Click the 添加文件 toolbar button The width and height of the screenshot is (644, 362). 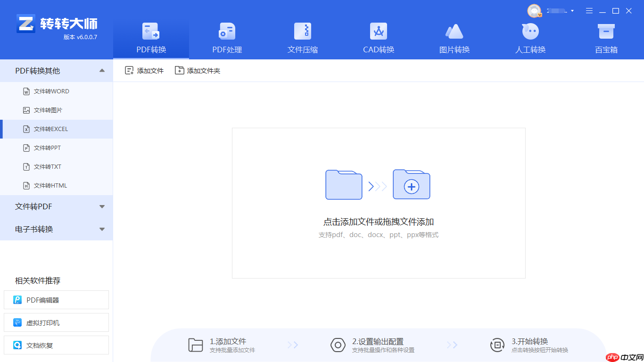pyautogui.click(x=144, y=71)
